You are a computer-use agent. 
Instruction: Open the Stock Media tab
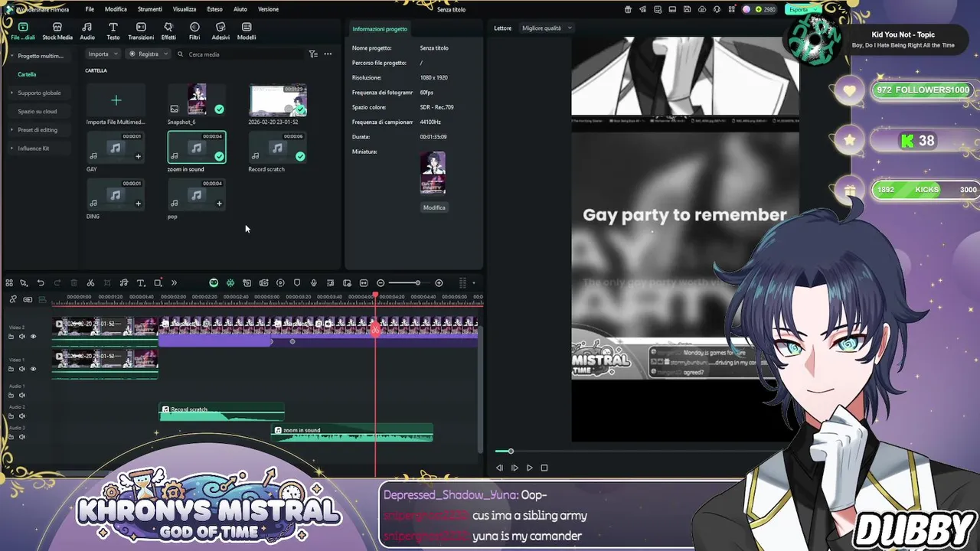tap(57, 31)
